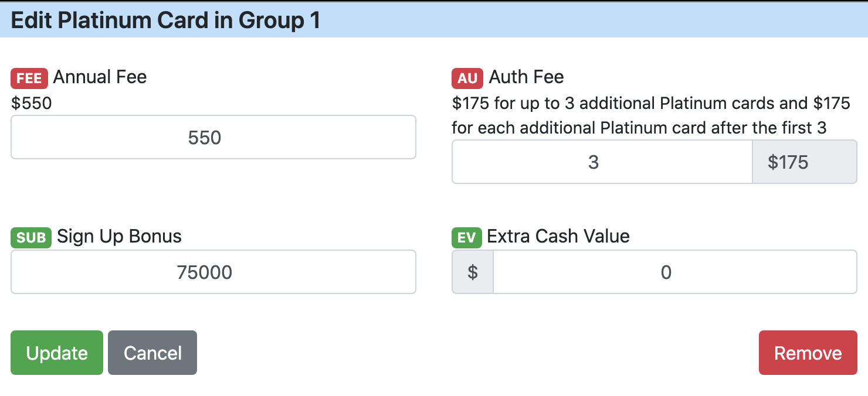The width and height of the screenshot is (868, 396).
Task: Click the "Auth Fee" label
Action: pyautogui.click(x=527, y=77)
